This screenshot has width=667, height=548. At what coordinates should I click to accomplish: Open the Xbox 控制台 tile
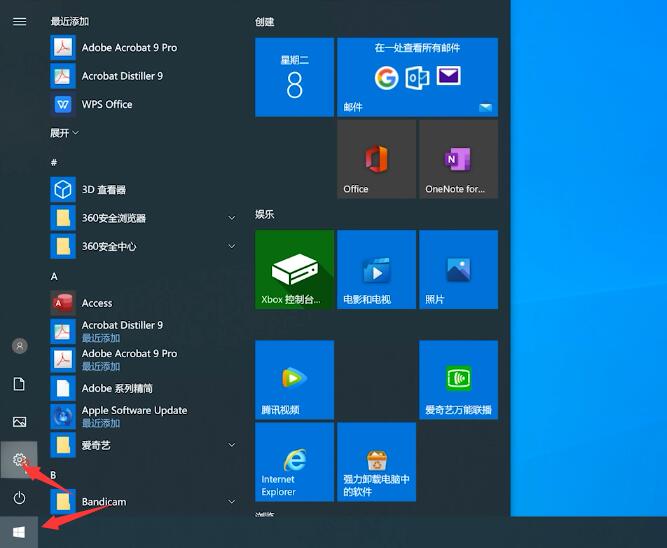pyautogui.click(x=294, y=269)
